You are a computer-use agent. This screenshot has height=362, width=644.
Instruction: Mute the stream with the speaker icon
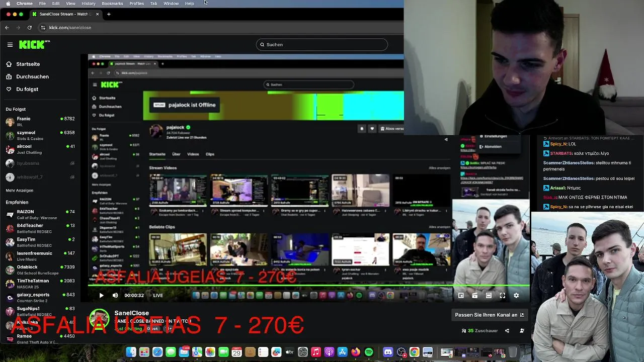[x=115, y=296]
